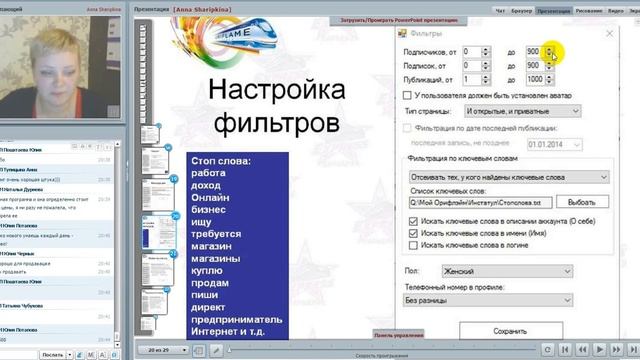Viewport: 640px width, 360px height.
Task: Toggle 'Фильтрация по дате последней публикации' checkbox
Action: tap(407, 128)
